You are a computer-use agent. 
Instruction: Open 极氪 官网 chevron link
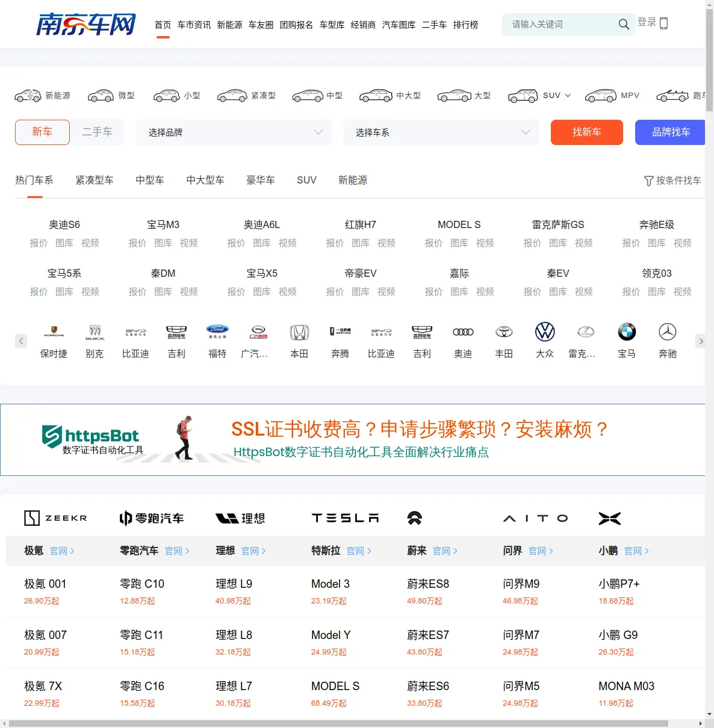[62, 551]
